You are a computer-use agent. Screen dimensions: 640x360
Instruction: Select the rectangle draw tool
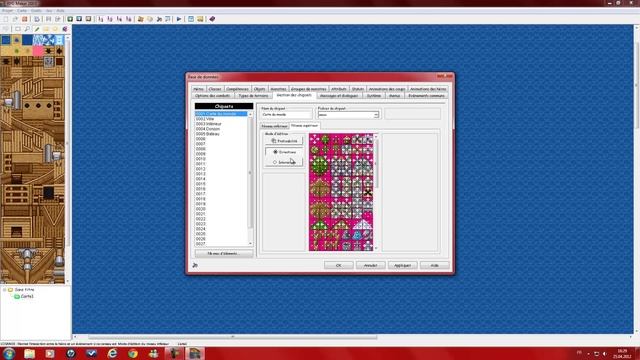coord(46,29)
